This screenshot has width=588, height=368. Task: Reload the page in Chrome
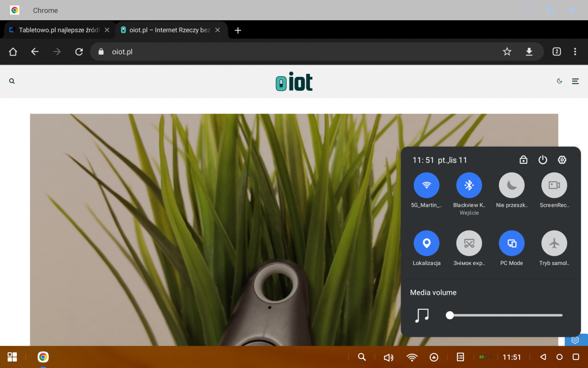[79, 52]
